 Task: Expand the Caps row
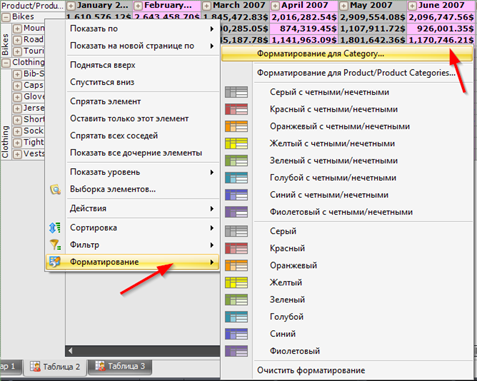(x=17, y=86)
